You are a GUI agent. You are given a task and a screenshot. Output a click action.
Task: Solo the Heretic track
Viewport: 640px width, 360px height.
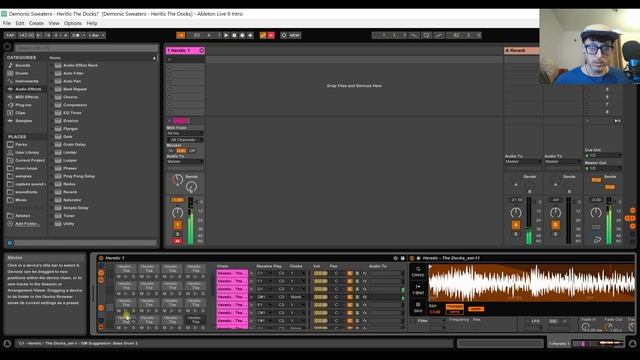(178, 234)
